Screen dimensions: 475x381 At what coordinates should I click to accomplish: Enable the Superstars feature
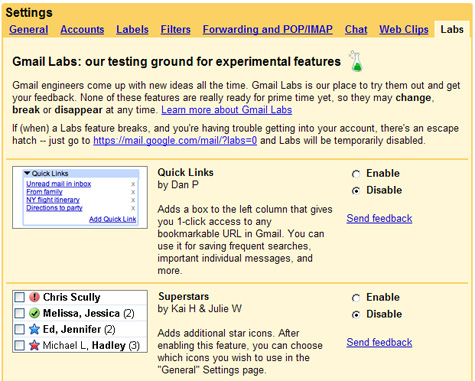coord(356,298)
